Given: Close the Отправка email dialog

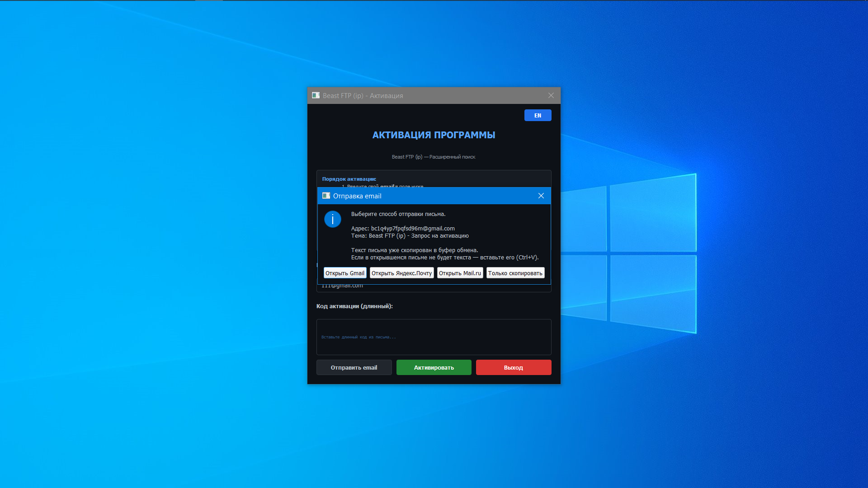Looking at the screenshot, I should pos(541,196).
